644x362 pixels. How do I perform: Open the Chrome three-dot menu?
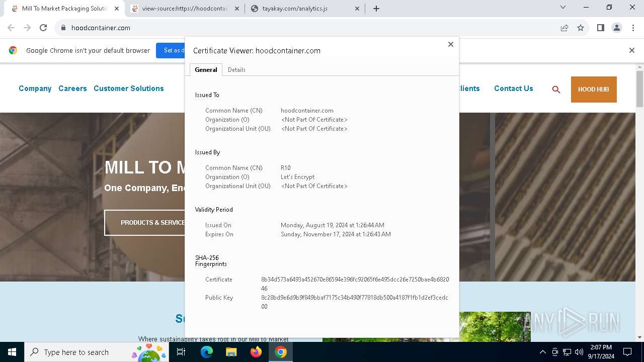[633, 28]
